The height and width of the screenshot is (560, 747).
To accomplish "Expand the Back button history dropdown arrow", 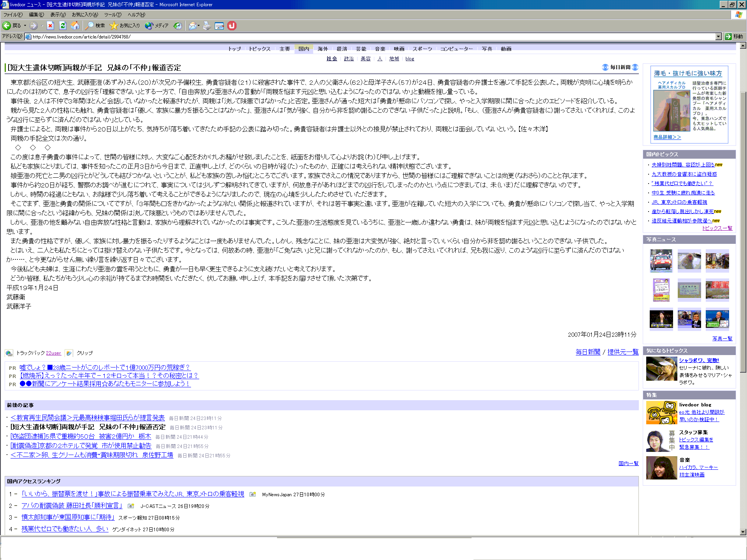I will coord(25,26).
